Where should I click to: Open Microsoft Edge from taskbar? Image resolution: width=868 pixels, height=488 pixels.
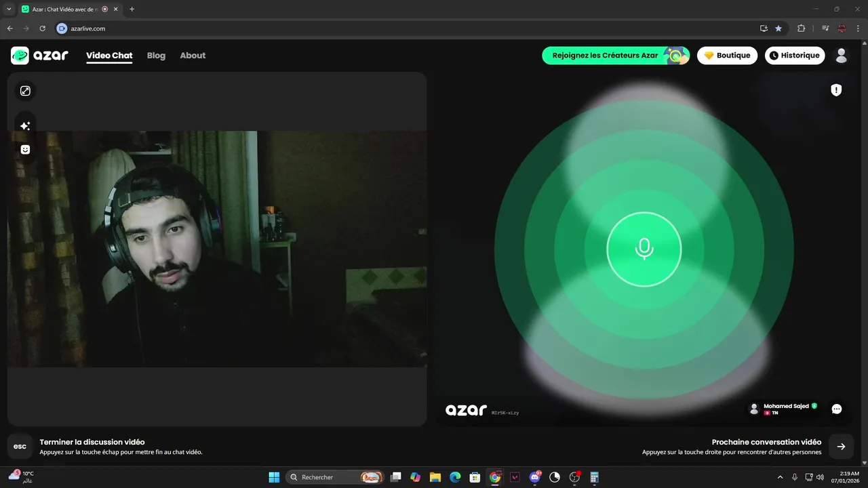(x=455, y=477)
